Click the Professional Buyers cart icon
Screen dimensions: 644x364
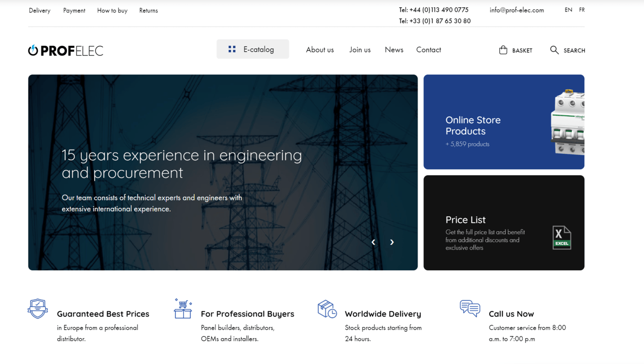coord(183,308)
